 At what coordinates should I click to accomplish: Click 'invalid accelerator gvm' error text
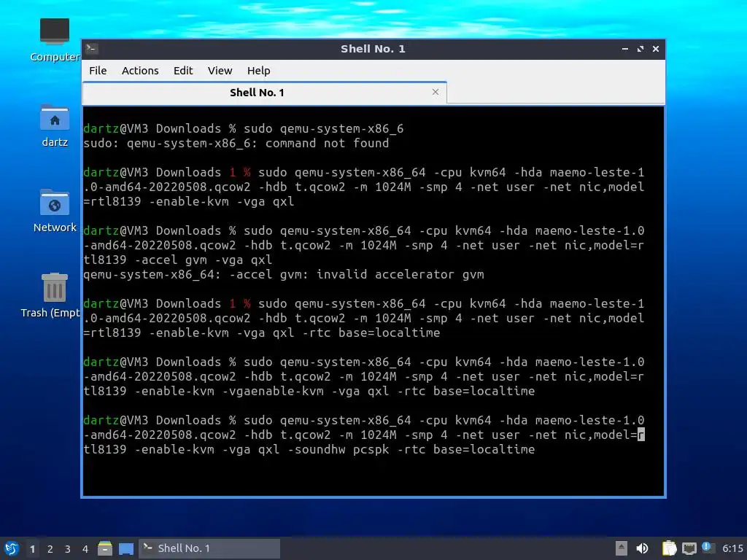pos(400,275)
